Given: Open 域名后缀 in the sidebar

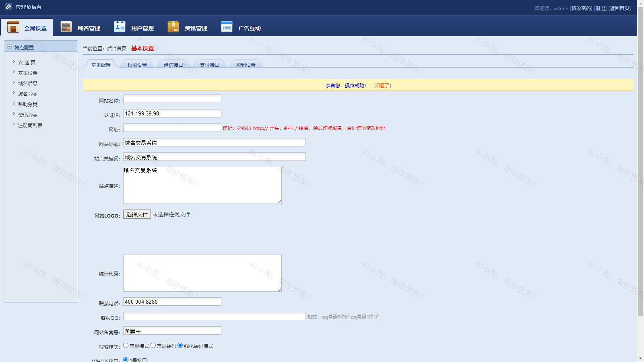Looking at the screenshot, I should coord(28,83).
